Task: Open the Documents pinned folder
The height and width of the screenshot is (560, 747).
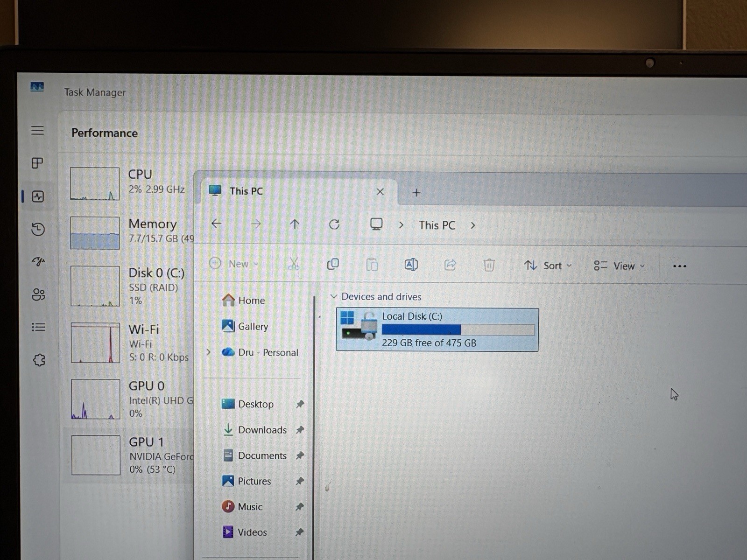Action: click(254, 455)
